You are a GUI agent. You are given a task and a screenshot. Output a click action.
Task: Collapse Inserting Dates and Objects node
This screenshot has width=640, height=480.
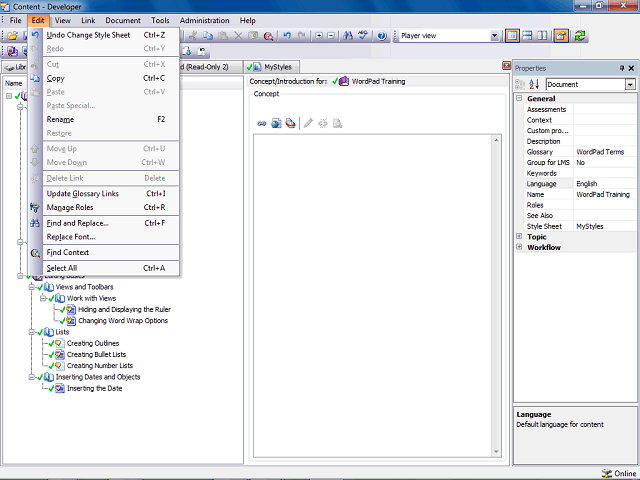click(x=31, y=377)
